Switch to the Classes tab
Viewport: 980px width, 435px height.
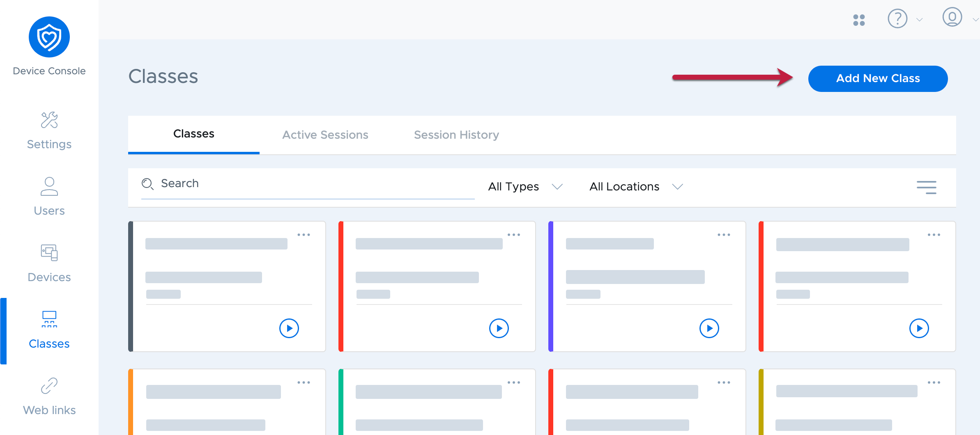194,134
